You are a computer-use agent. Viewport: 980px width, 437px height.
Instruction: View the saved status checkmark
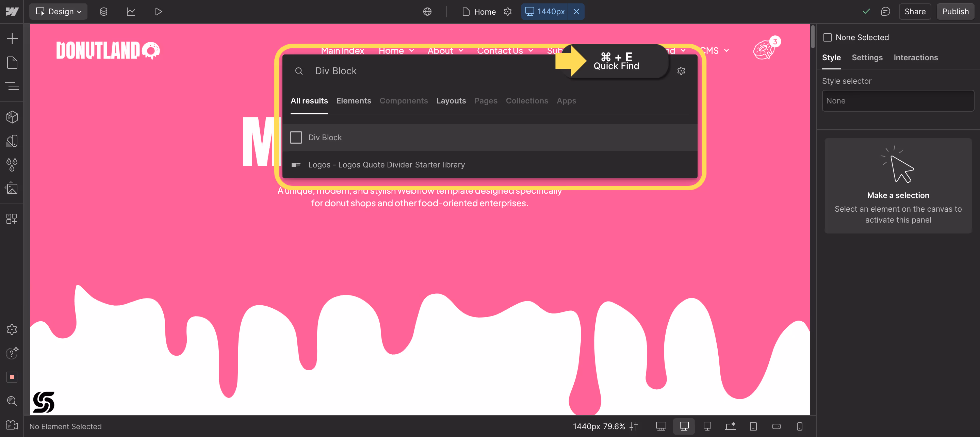(866, 12)
